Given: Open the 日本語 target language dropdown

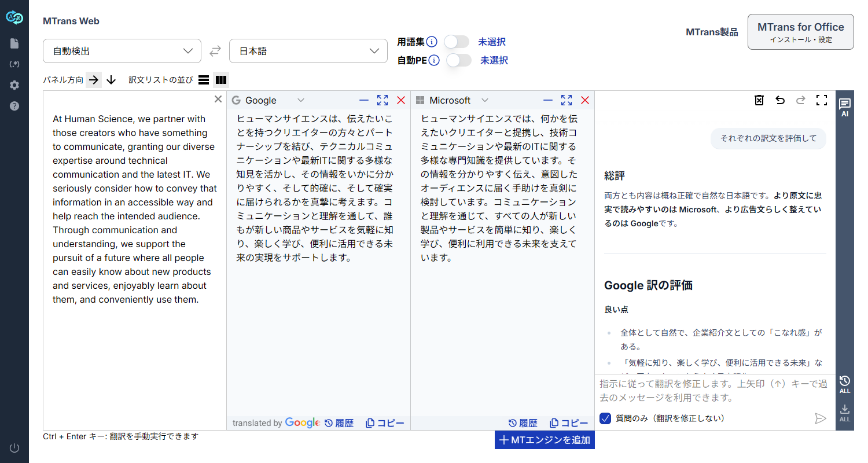Looking at the screenshot, I should pos(308,51).
